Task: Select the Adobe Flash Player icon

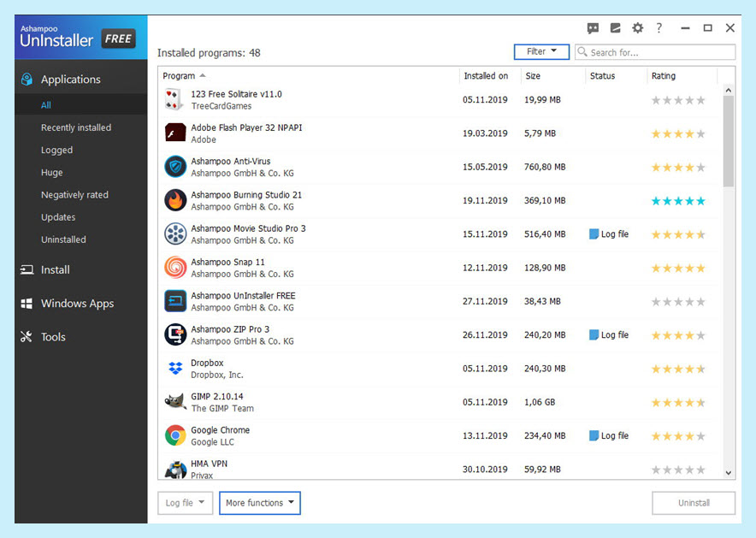Action: tap(175, 133)
